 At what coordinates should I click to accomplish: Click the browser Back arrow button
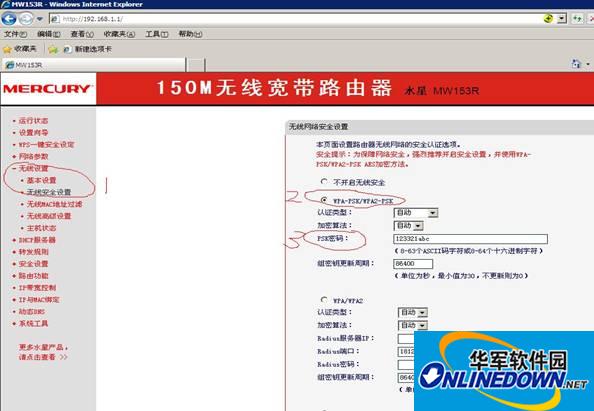click(x=9, y=19)
